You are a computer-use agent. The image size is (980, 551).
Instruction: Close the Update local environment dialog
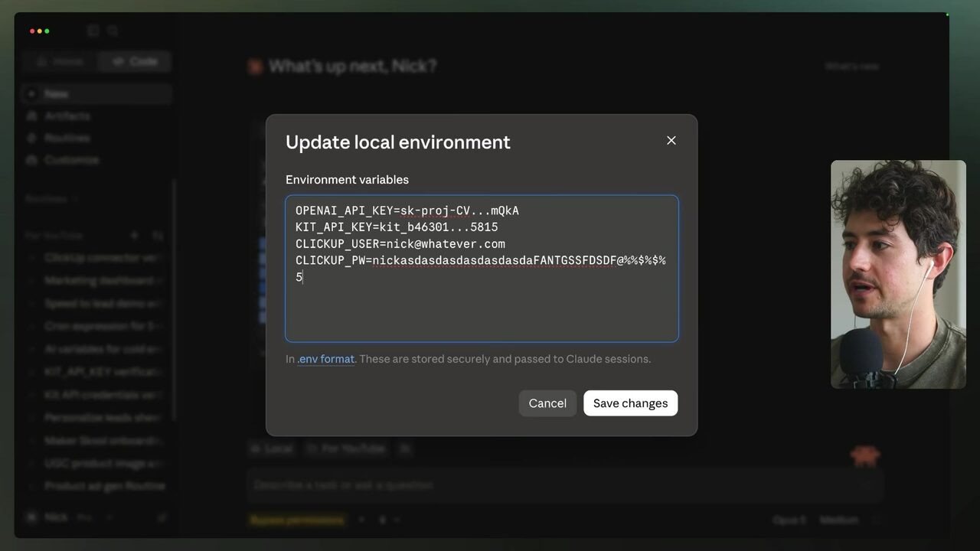coord(671,141)
